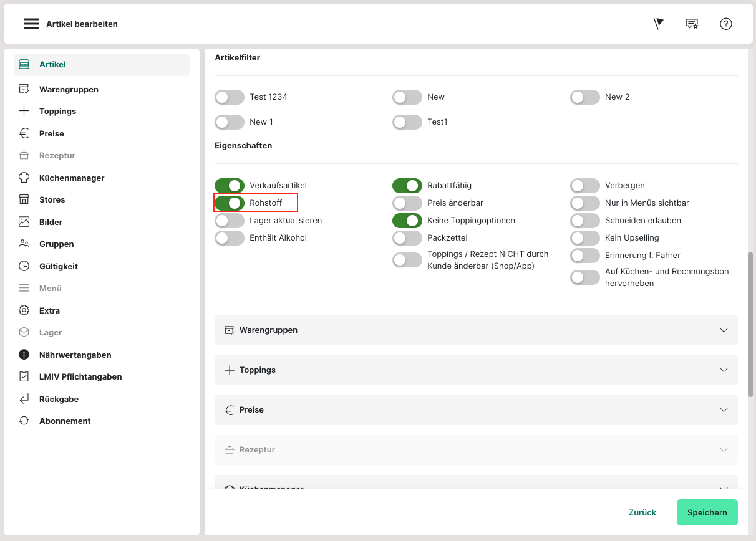Click the flag icon in header
756x541 pixels.
point(658,24)
